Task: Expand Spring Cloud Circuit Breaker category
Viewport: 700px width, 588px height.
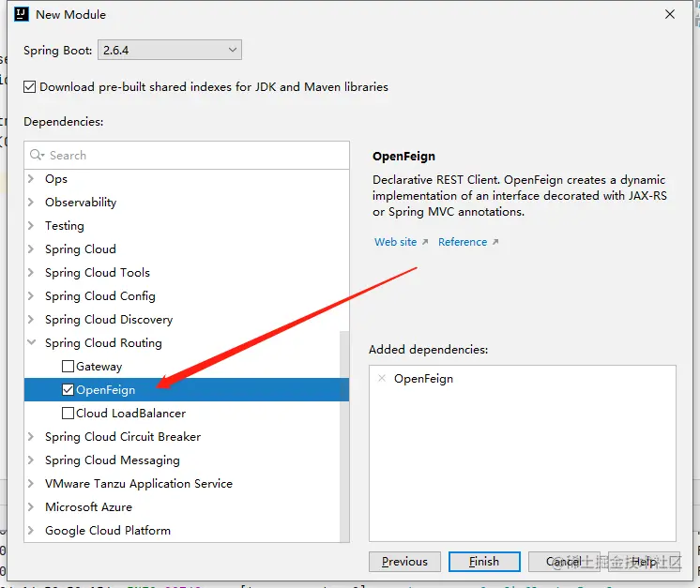Action: tap(31, 436)
